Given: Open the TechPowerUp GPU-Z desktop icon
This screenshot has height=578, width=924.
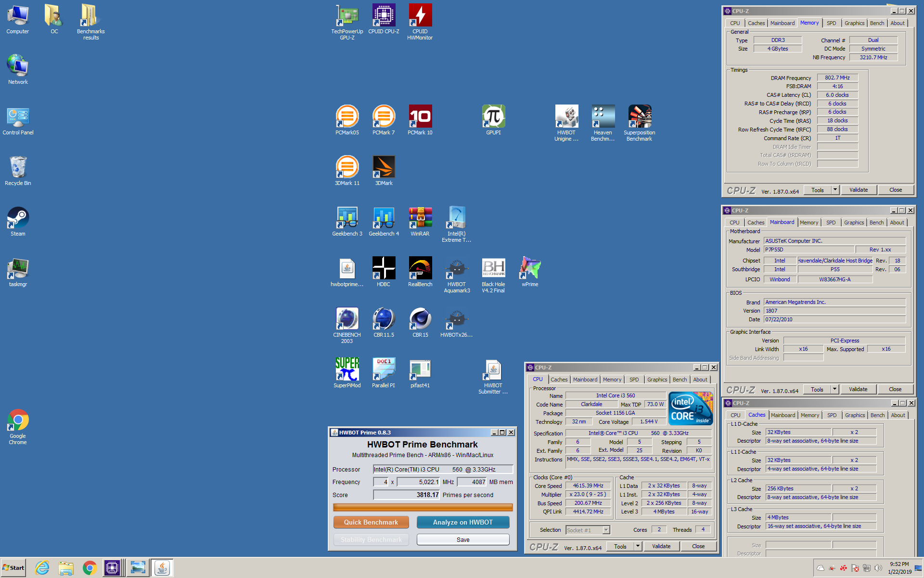Looking at the screenshot, I should [347, 22].
